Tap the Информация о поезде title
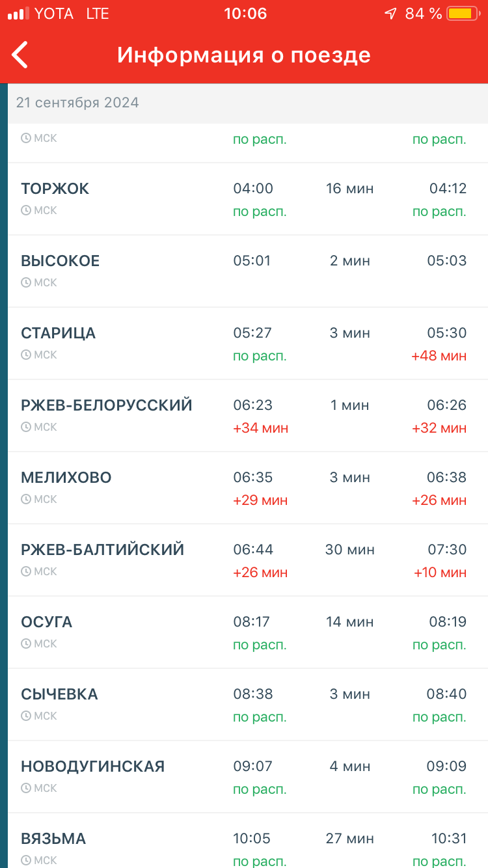Screen dimensions: 488x868 (x=243, y=55)
